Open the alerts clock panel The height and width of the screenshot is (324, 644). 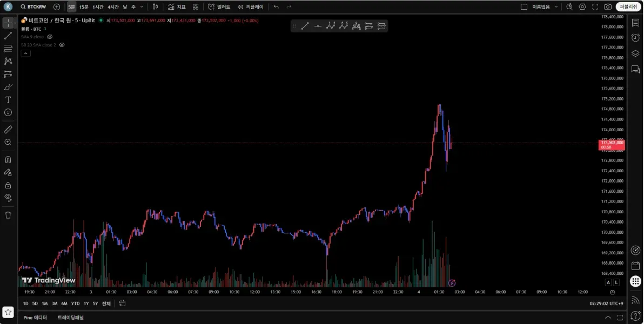pos(635,38)
